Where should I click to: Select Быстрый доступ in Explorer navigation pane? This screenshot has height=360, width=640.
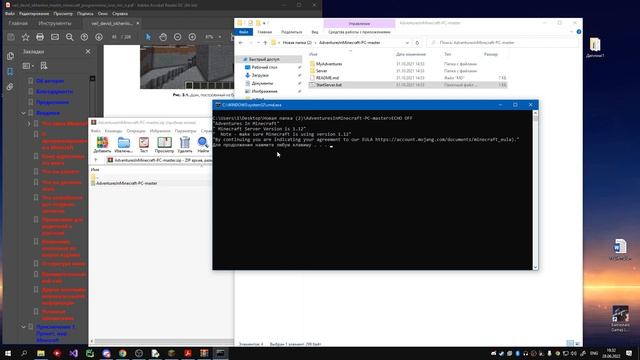[264, 60]
